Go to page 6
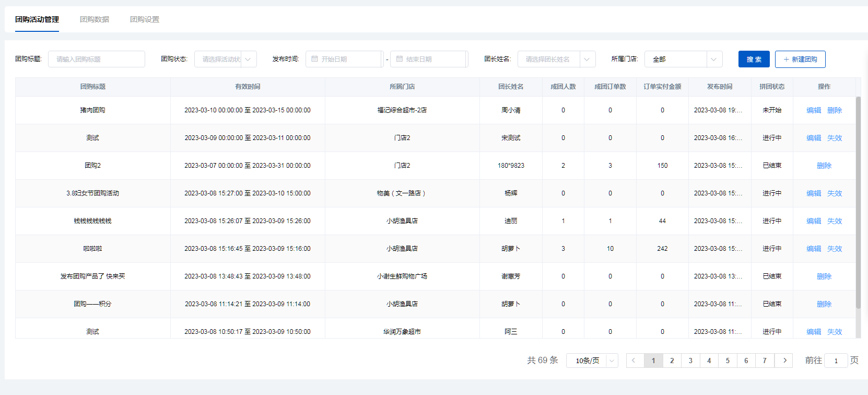 point(746,361)
